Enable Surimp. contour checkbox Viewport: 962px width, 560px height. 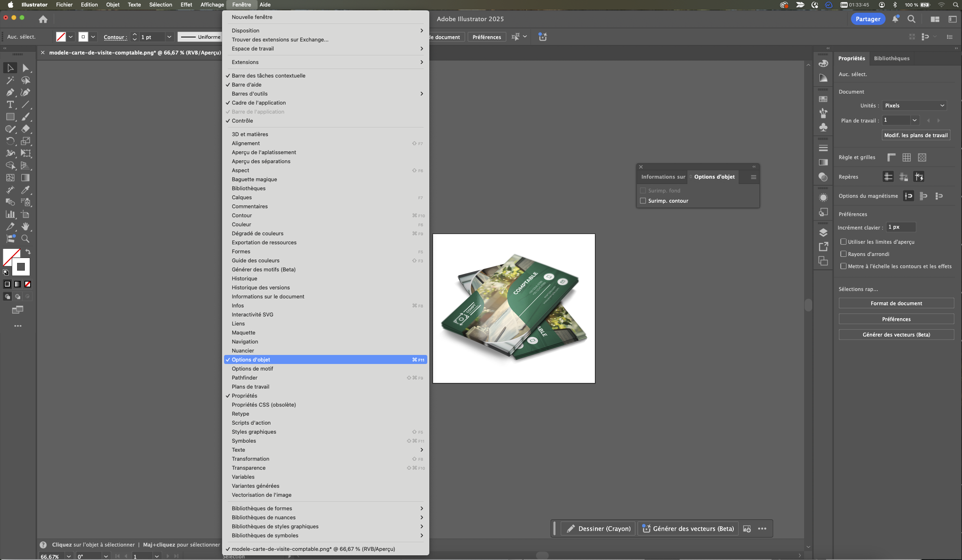[x=643, y=201]
